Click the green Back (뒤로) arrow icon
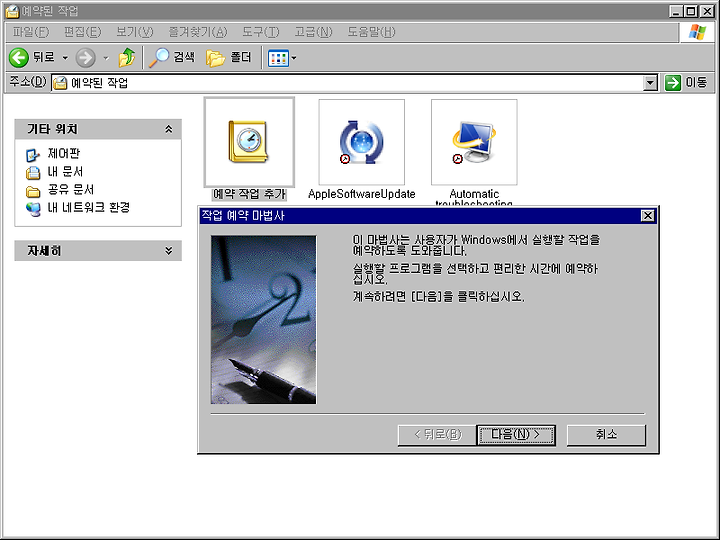The width and height of the screenshot is (720, 540). pyautogui.click(x=19, y=58)
